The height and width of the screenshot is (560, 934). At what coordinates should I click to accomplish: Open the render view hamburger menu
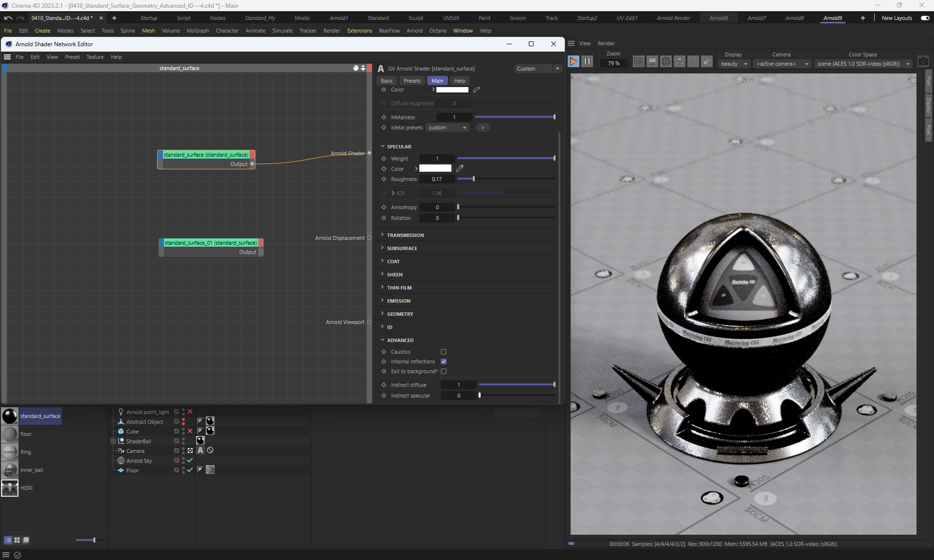coord(571,43)
